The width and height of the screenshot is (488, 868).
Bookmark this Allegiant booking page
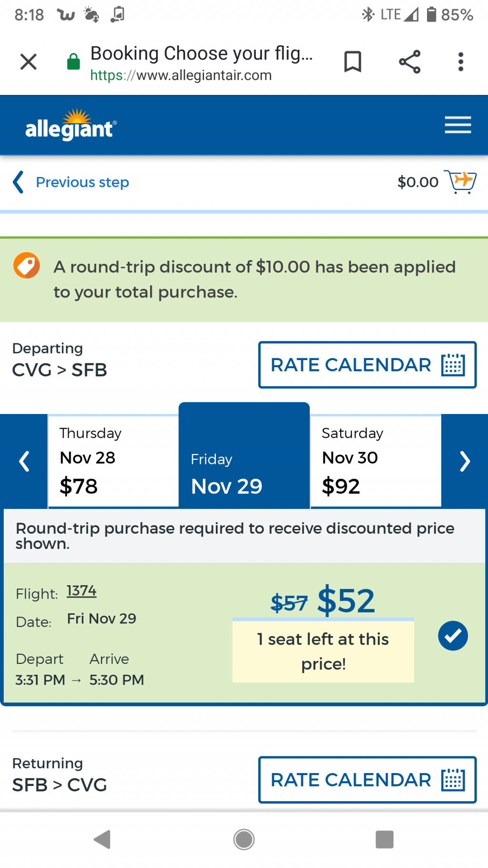[353, 62]
